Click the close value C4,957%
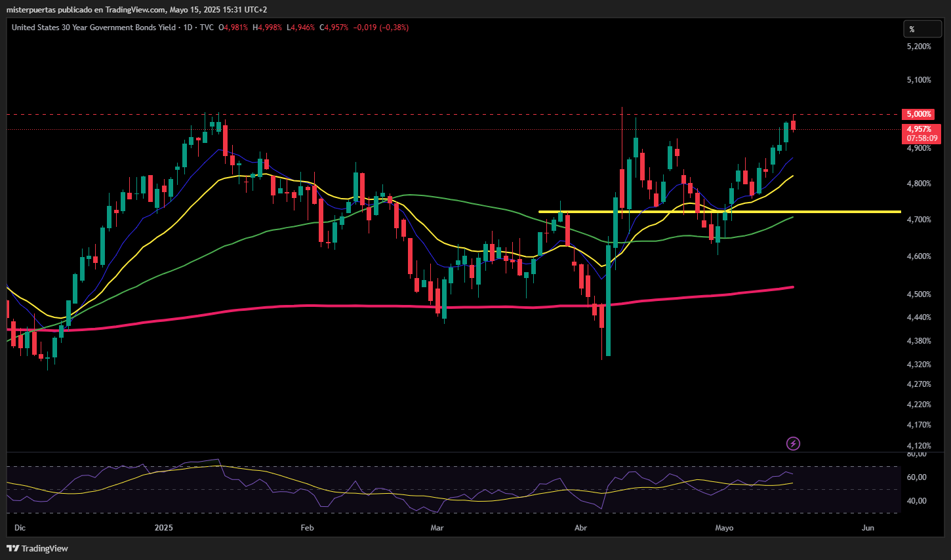 334,28
